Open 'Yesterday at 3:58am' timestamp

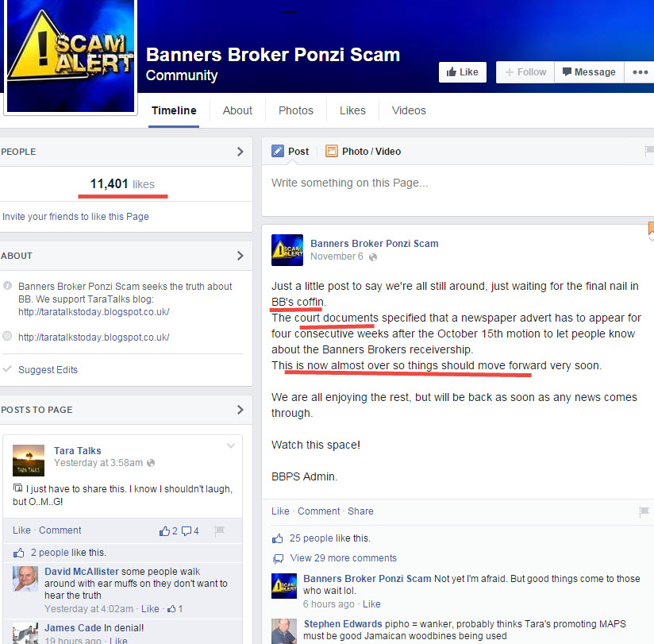(x=98, y=463)
